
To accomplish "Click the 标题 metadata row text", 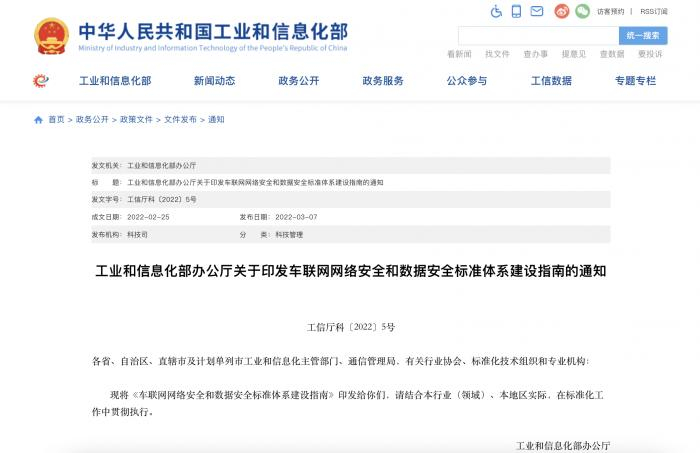I will point(255,183).
